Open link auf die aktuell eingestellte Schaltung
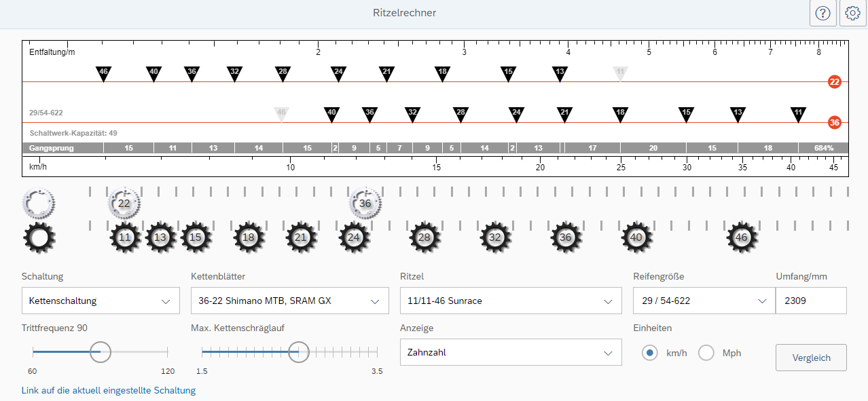This screenshot has width=868, height=401. [109, 390]
